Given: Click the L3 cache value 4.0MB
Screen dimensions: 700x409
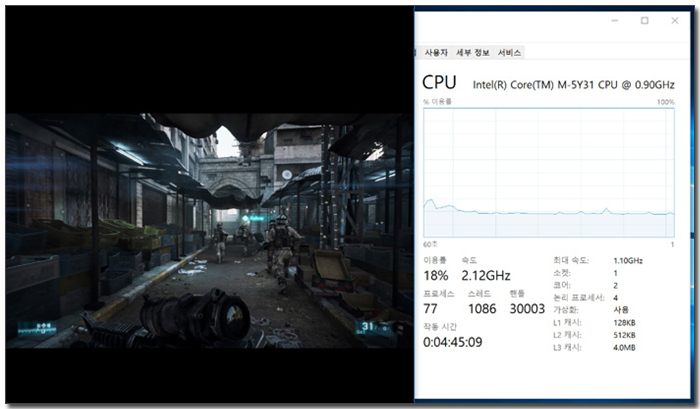Looking at the screenshot, I should tap(624, 348).
